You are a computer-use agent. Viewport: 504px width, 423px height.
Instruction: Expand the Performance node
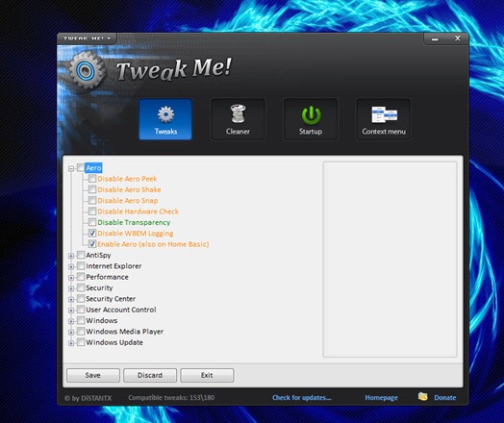tap(71, 278)
